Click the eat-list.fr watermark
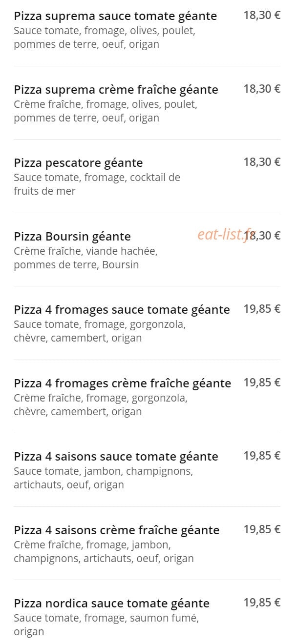Viewport: 297px width, 644px height. (227, 235)
